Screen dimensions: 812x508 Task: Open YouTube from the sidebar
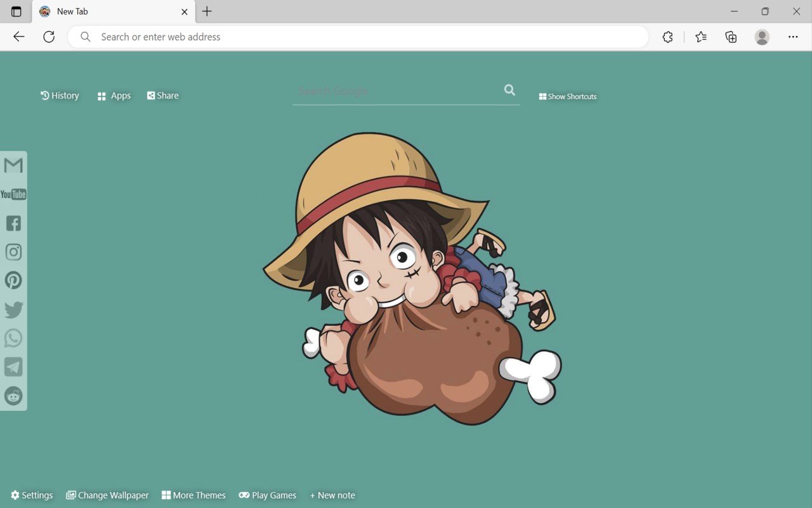(x=13, y=194)
